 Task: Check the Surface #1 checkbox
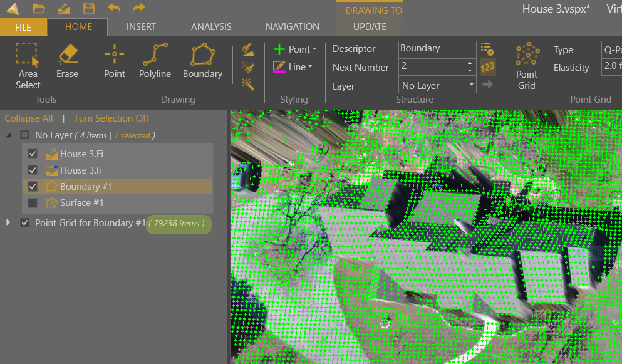click(x=33, y=203)
